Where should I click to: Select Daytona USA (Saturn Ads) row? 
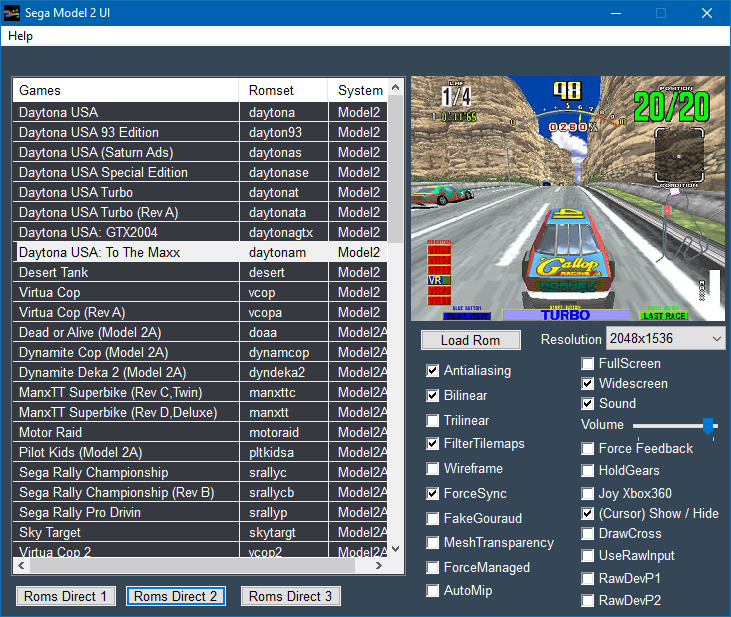click(x=200, y=153)
